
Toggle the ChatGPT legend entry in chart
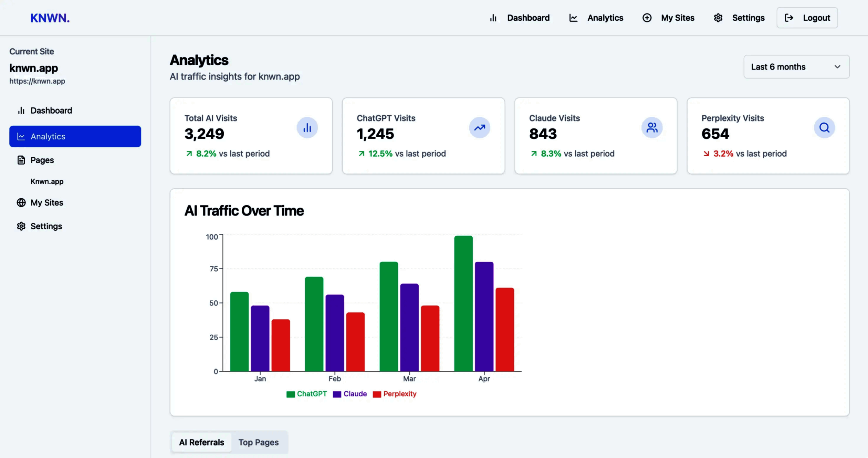point(311,394)
